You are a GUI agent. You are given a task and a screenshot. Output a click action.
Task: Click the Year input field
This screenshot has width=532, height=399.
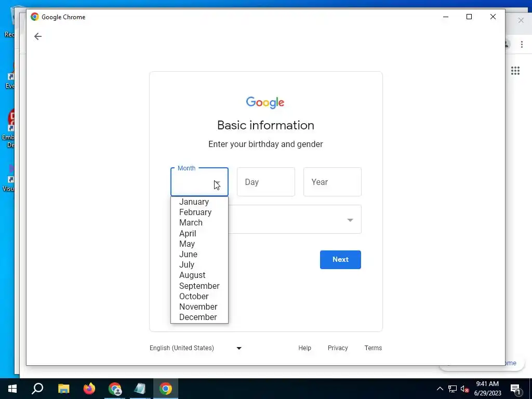point(332,182)
